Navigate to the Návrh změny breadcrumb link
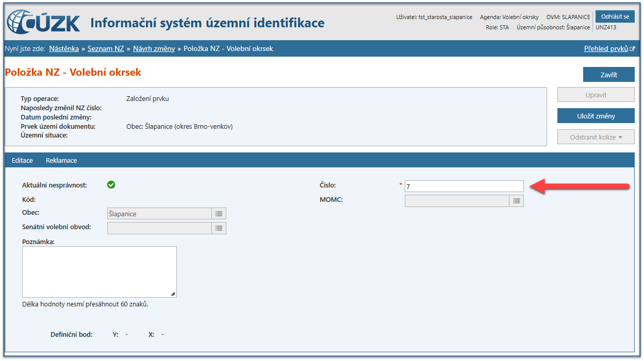 coord(154,48)
